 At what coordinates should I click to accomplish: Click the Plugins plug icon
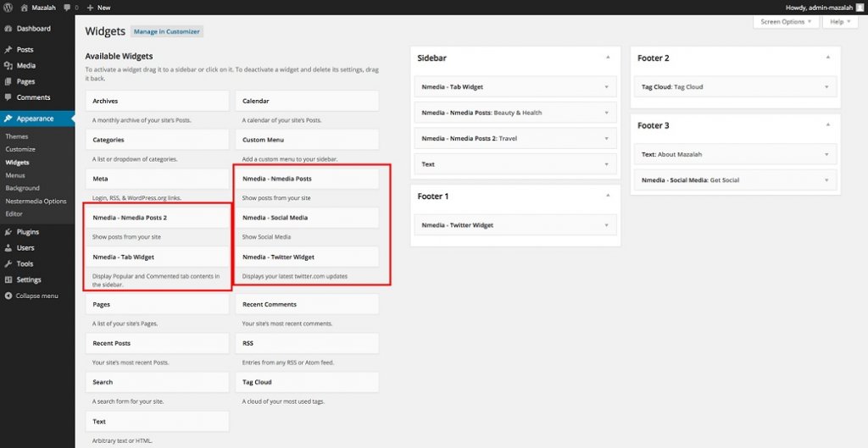tap(8, 232)
